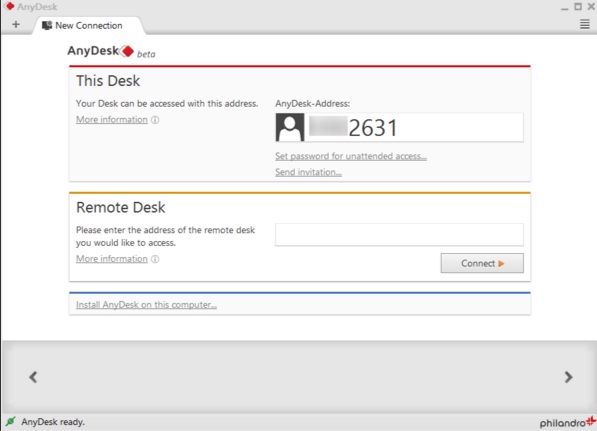Open the hamburger menu icon
Screen dimensions: 597x431
coord(584,25)
